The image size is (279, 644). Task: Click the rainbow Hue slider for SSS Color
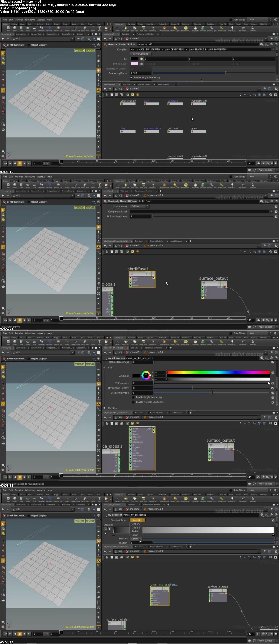point(218,372)
